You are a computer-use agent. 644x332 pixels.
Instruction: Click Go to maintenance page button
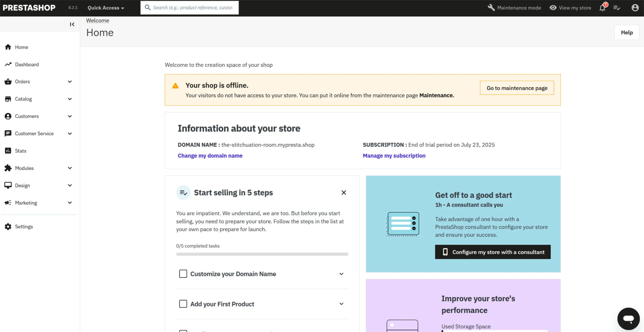(517, 88)
